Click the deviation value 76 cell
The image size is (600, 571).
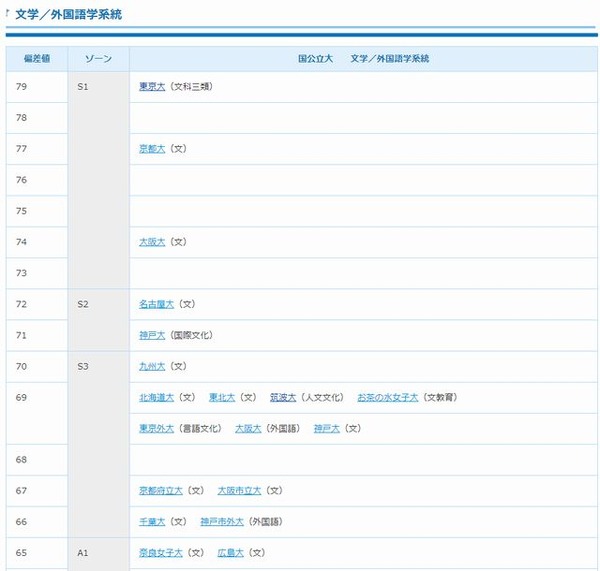pos(37,180)
